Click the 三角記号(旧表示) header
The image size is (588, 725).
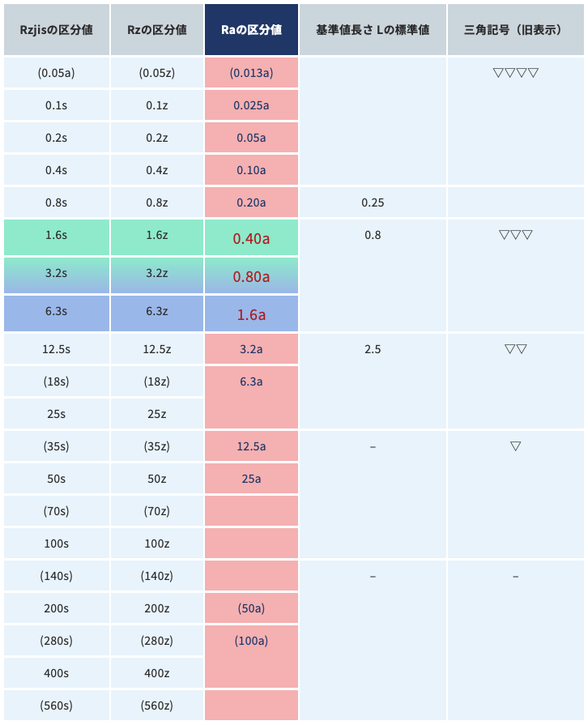pyautogui.click(x=515, y=30)
